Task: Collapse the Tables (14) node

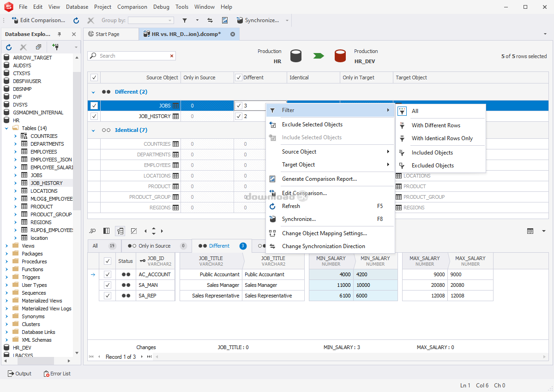Action: pyautogui.click(x=6, y=128)
